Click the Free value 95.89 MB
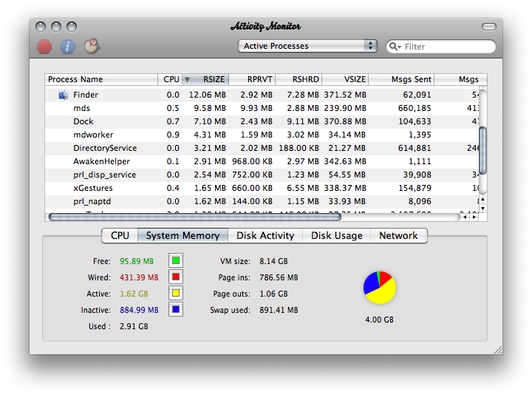Image resolution: width=532 pixels, height=395 pixels. coord(137,261)
